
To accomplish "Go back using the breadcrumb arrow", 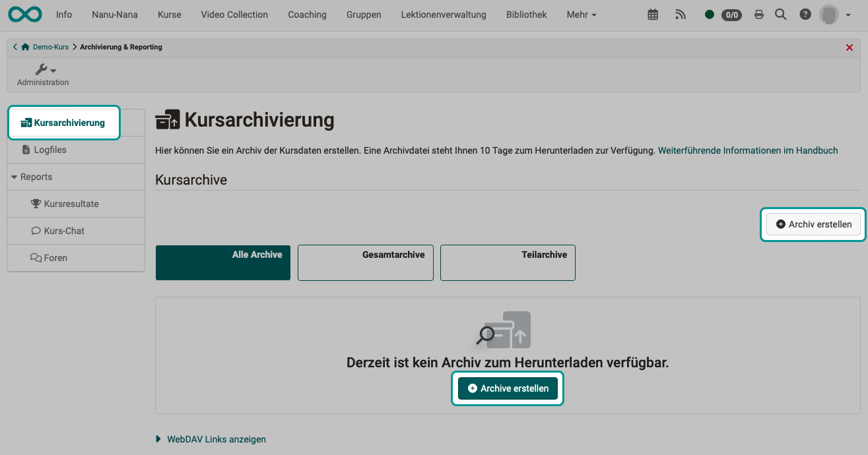I will tap(15, 47).
